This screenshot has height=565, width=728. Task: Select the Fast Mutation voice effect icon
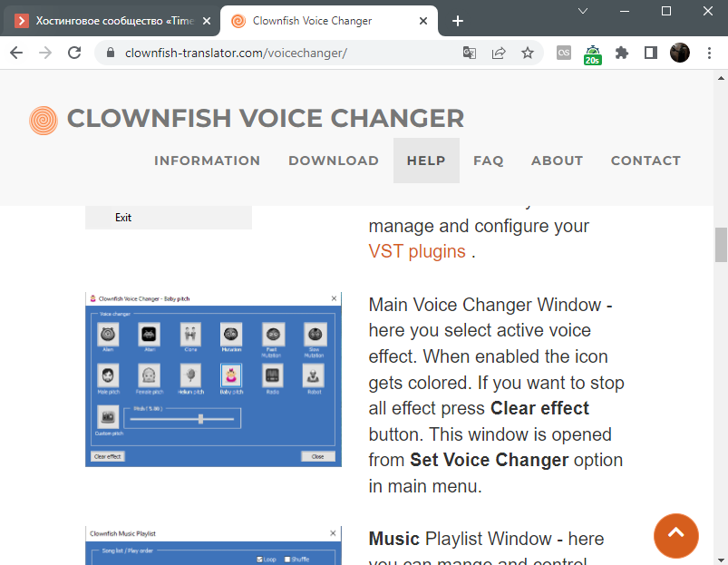[x=273, y=335]
